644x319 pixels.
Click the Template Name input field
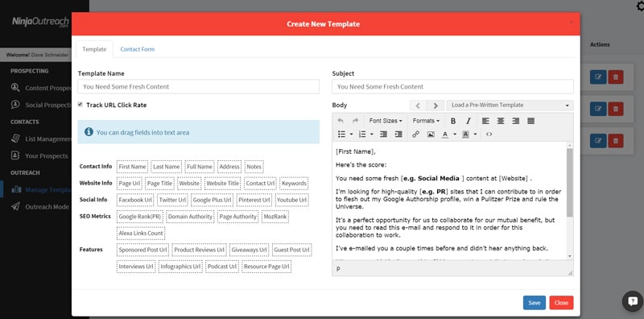pos(198,87)
